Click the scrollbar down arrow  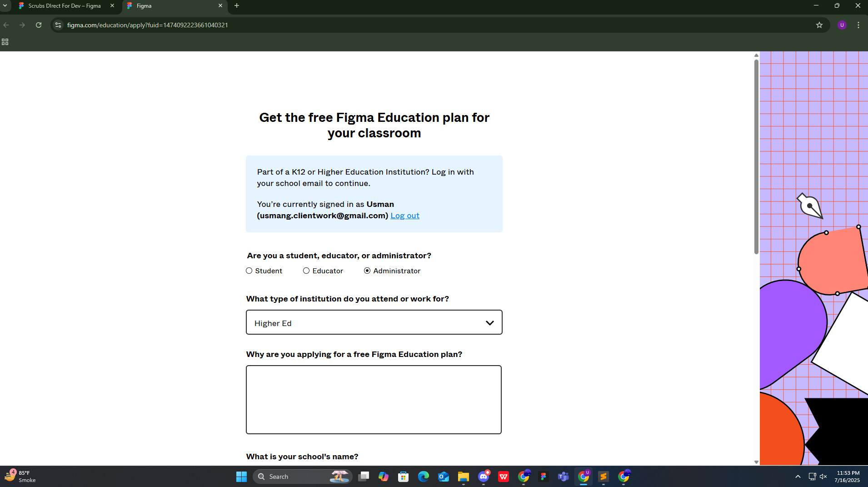tap(756, 462)
